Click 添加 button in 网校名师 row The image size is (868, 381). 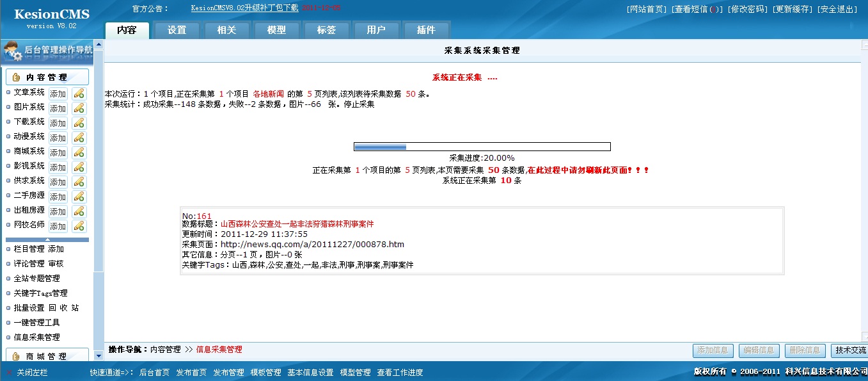[58, 226]
